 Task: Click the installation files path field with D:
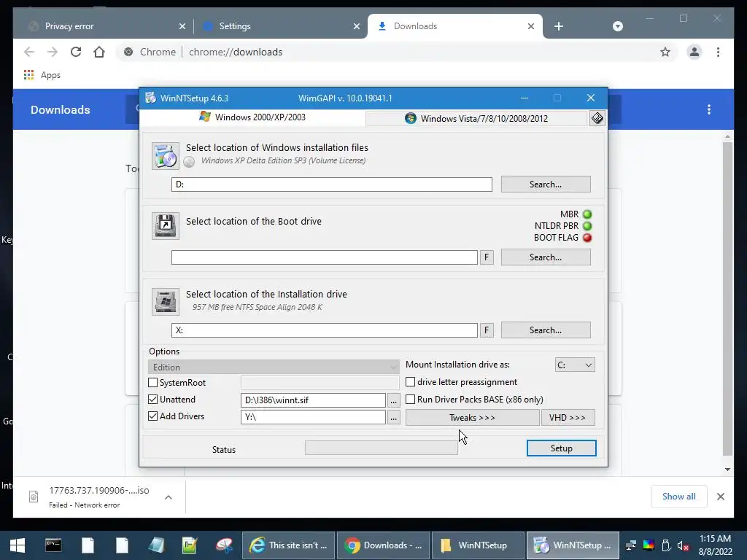pos(332,184)
